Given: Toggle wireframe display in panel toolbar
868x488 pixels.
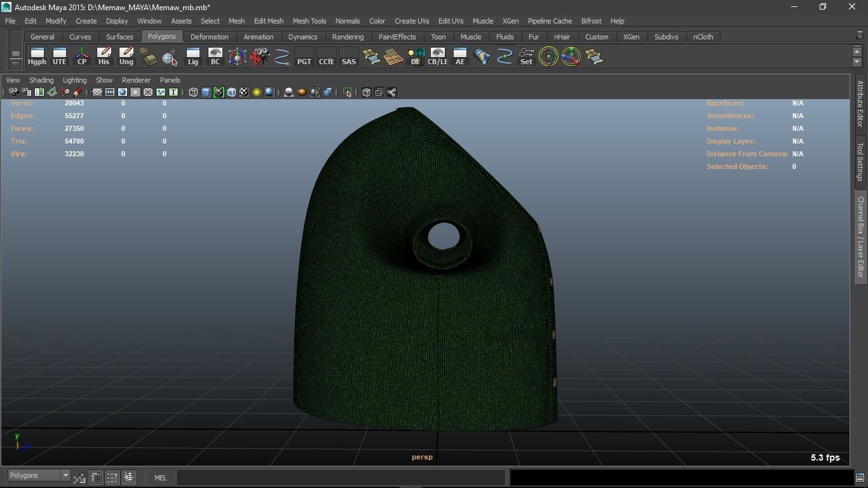Looking at the screenshot, I should [x=193, y=92].
